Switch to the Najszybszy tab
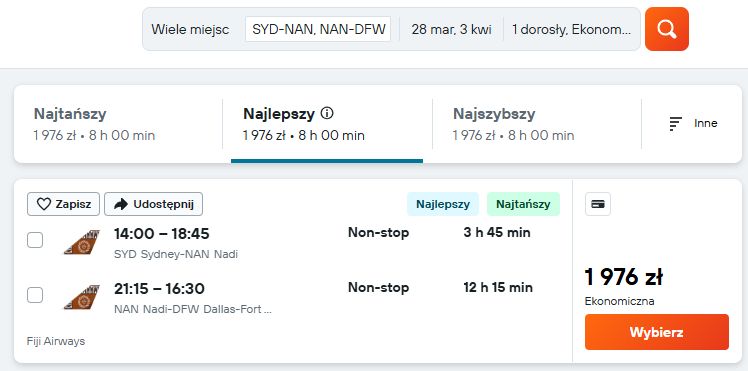The image size is (748, 371). (537, 124)
